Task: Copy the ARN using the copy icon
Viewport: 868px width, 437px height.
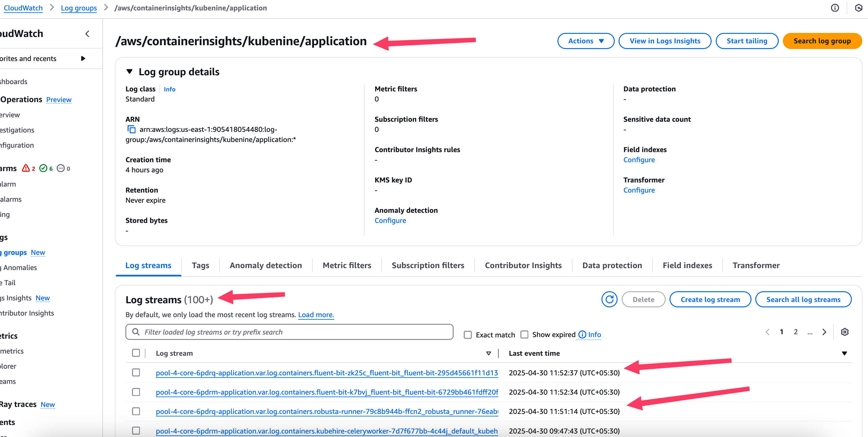Action: tap(131, 129)
